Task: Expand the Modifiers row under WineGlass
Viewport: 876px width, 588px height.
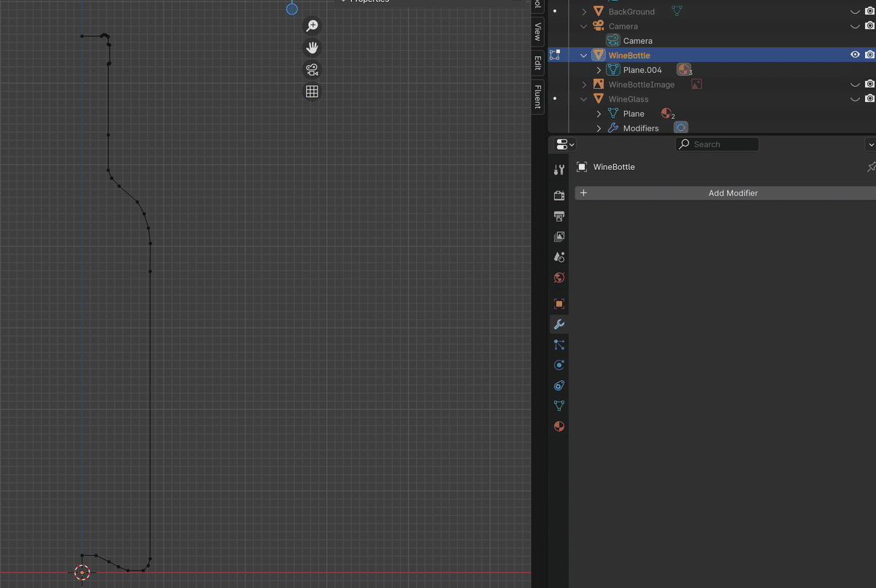Action: 599,128
